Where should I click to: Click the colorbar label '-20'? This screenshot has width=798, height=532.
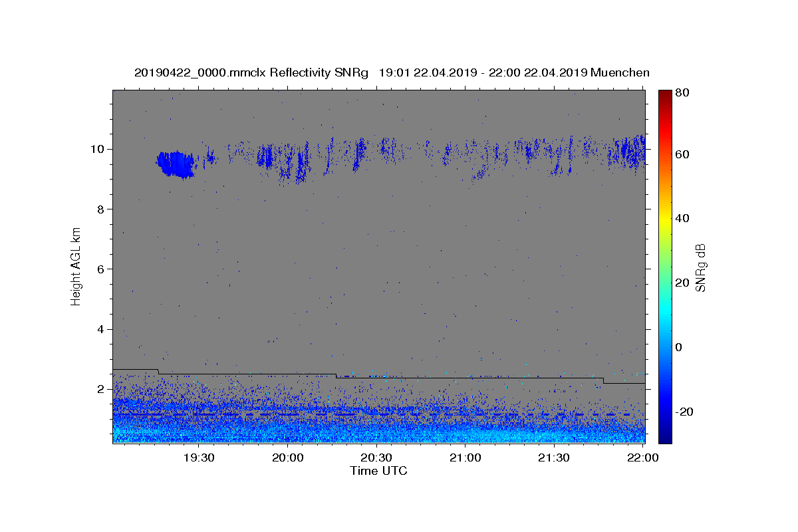(x=686, y=412)
